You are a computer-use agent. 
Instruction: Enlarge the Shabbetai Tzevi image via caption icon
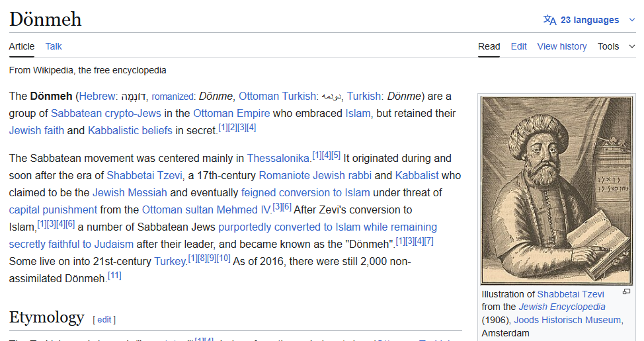point(626,291)
